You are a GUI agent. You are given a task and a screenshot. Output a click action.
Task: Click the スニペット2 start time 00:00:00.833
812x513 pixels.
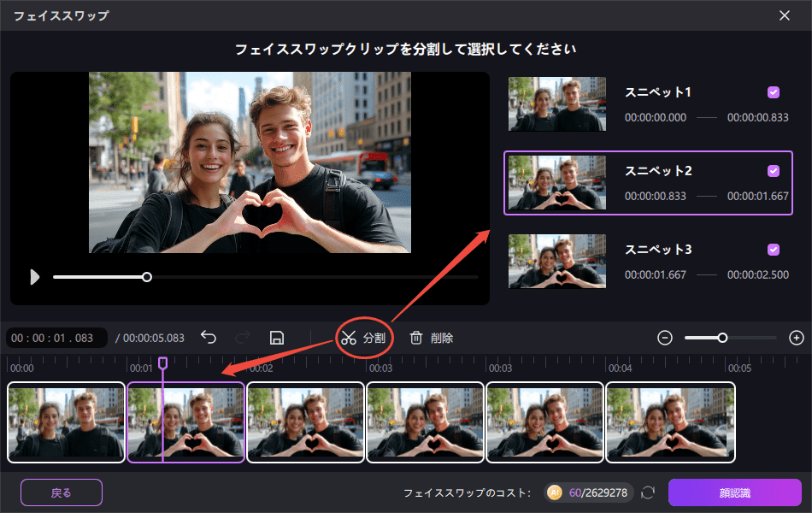(x=655, y=197)
